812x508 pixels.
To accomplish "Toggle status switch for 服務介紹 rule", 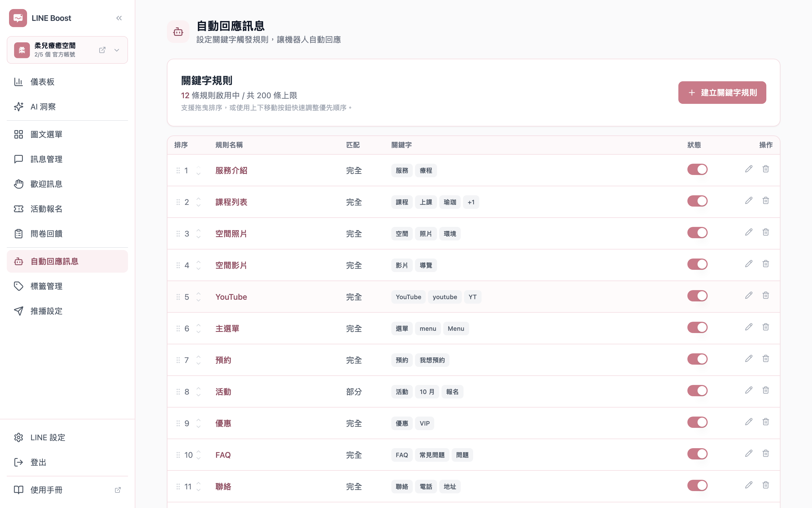I will tap(697, 169).
